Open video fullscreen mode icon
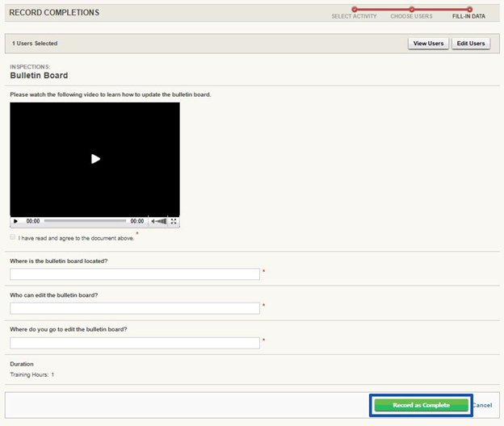 174,221
